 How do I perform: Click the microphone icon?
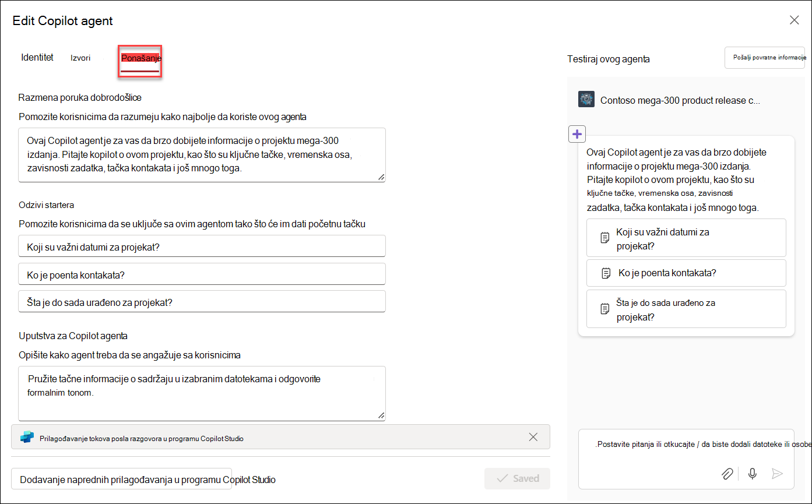[753, 474]
